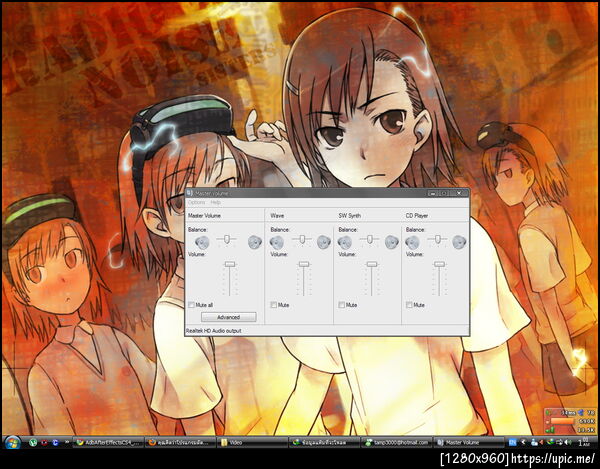600x469 pixels.
Task: Click the left speaker icon under Master Volume
Action: tap(202, 242)
